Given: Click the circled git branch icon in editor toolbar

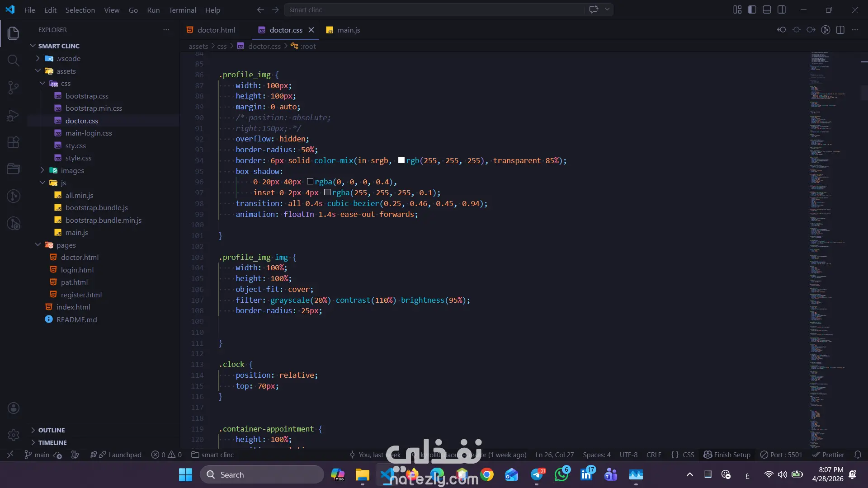Looking at the screenshot, I should [826, 30].
